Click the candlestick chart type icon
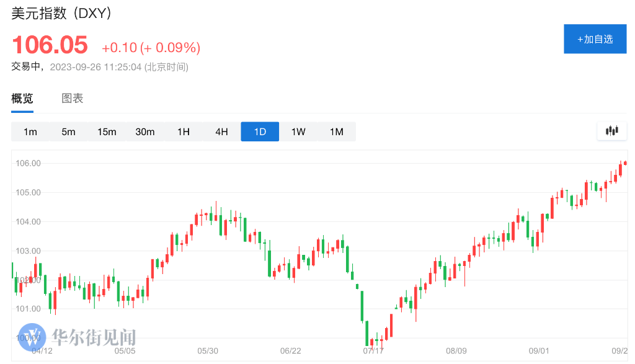Viewport: 635px width, 364px height. click(612, 131)
